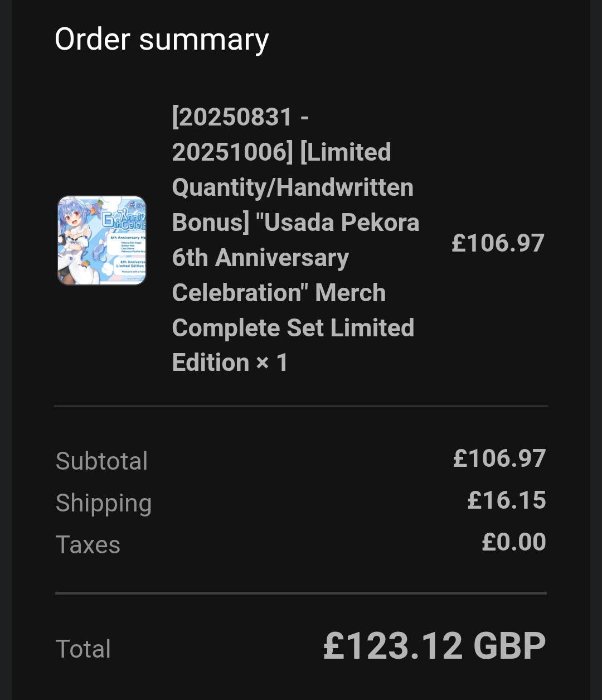
Task: Select the Subtotal amount £106.97
Action: (x=499, y=458)
